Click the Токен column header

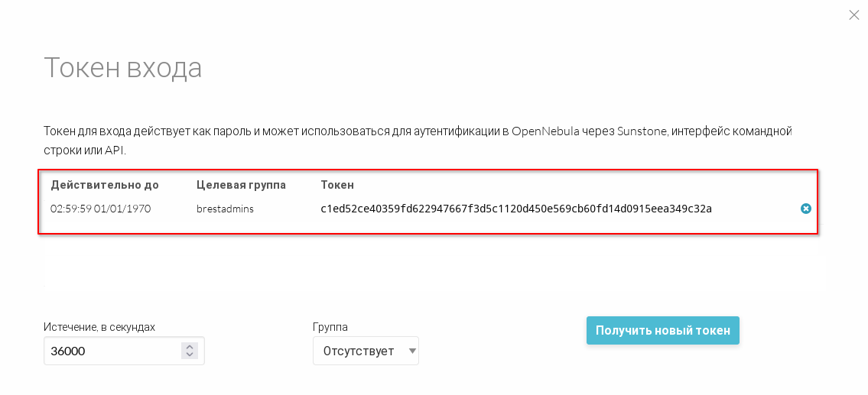pos(337,185)
